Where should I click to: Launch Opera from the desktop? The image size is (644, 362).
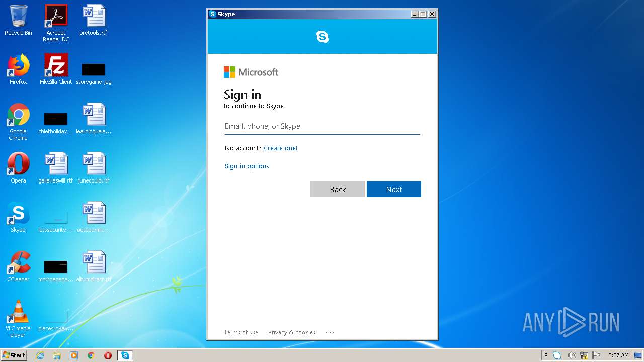[x=18, y=168]
